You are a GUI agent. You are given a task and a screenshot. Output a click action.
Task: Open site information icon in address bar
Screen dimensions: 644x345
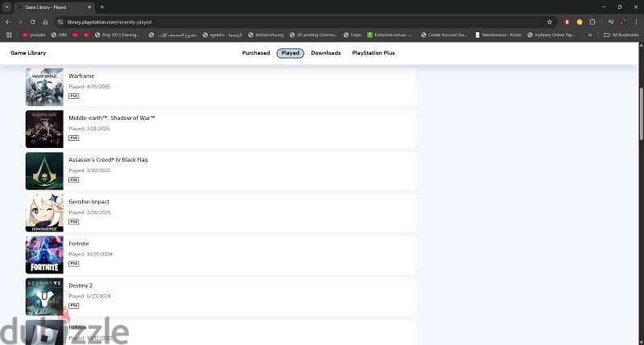point(60,23)
